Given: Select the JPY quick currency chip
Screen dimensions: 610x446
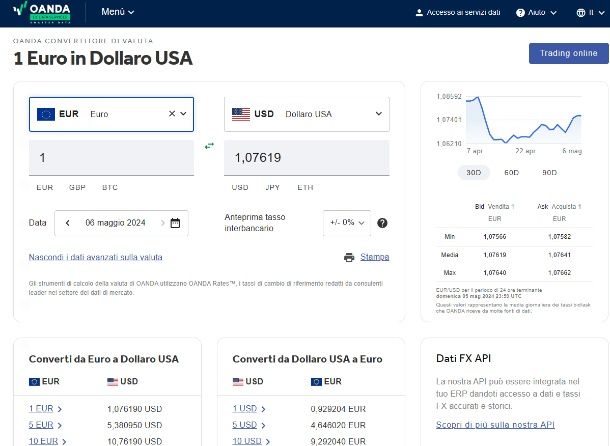Looking at the screenshot, I should (x=272, y=187).
